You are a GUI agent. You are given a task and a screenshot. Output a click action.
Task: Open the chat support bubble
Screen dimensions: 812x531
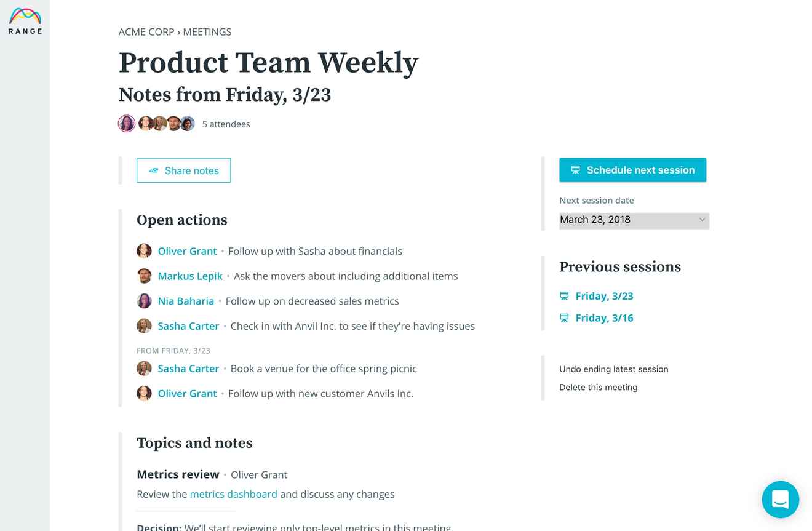[780, 499]
